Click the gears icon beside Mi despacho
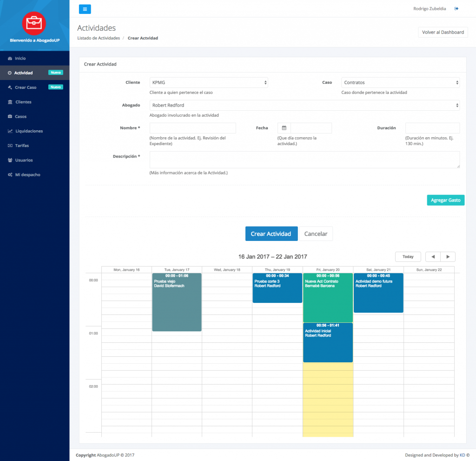476x461 pixels. click(x=10, y=175)
